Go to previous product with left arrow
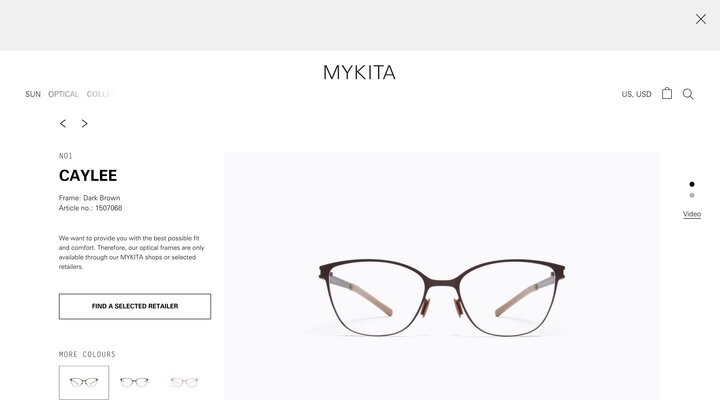Screen dimensions: 720x400 (x=63, y=124)
